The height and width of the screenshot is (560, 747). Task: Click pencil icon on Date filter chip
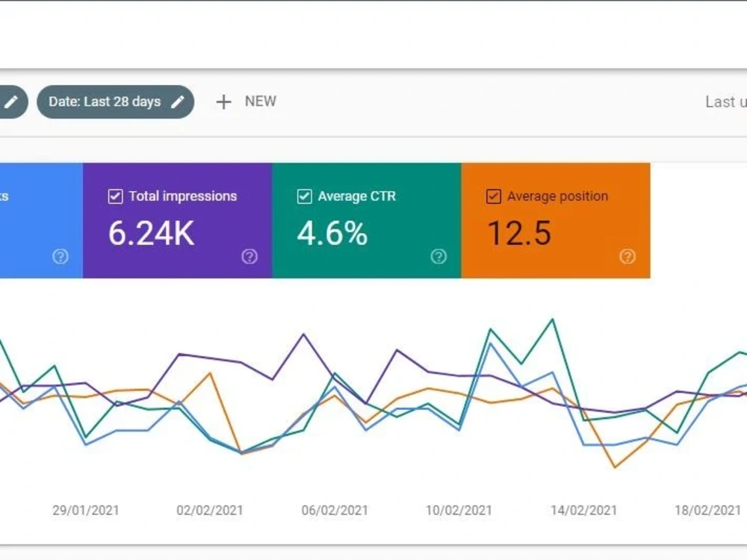point(177,102)
